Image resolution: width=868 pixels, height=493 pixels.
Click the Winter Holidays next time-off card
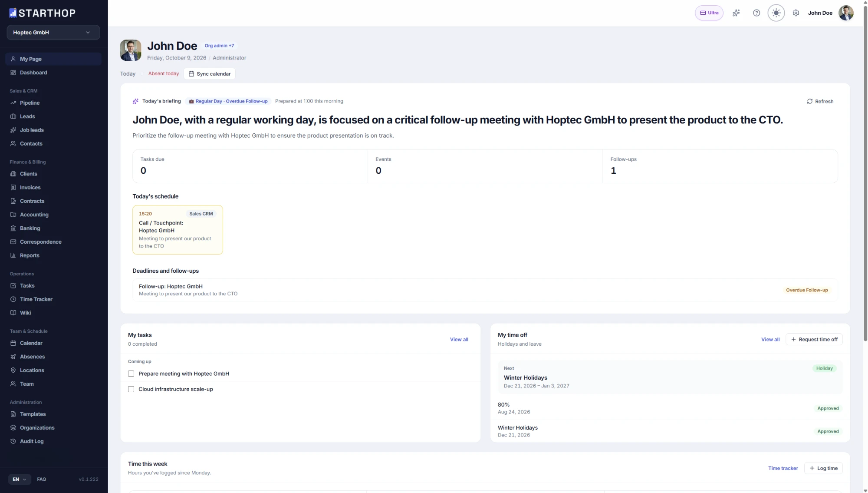pyautogui.click(x=670, y=377)
